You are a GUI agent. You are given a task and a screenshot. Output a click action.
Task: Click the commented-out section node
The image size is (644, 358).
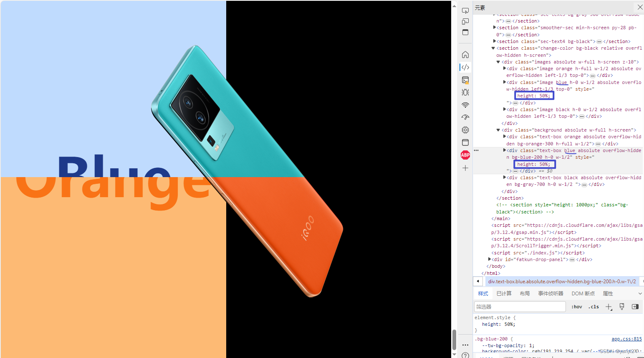pos(563,208)
